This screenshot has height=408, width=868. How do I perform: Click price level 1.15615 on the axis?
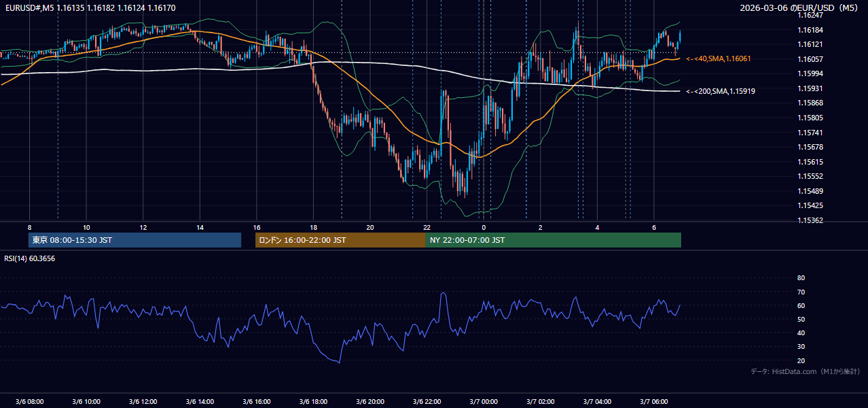[x=810, y=162]
